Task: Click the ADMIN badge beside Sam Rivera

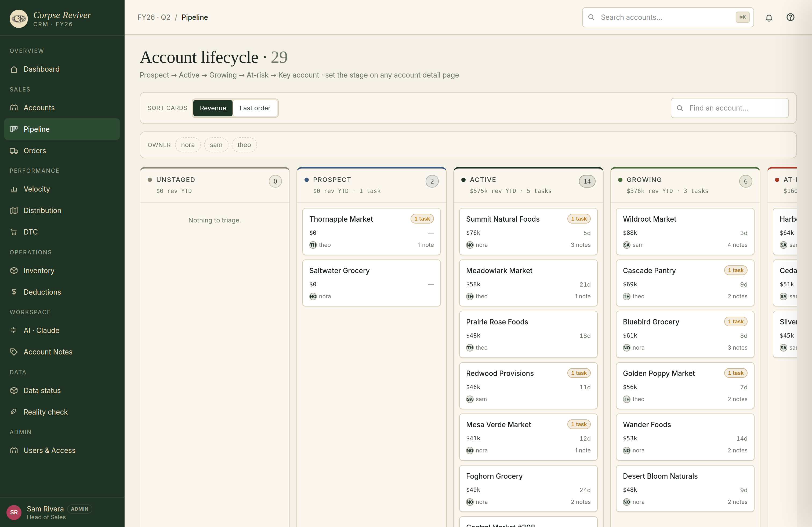Action: pos(79,509)
